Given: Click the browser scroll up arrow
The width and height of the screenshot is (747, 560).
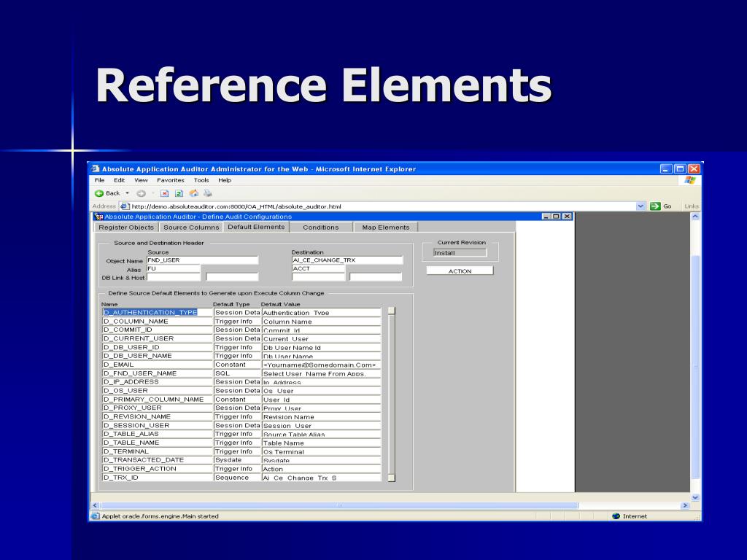Looking at the screenshot, I should [x=694, y=217].
